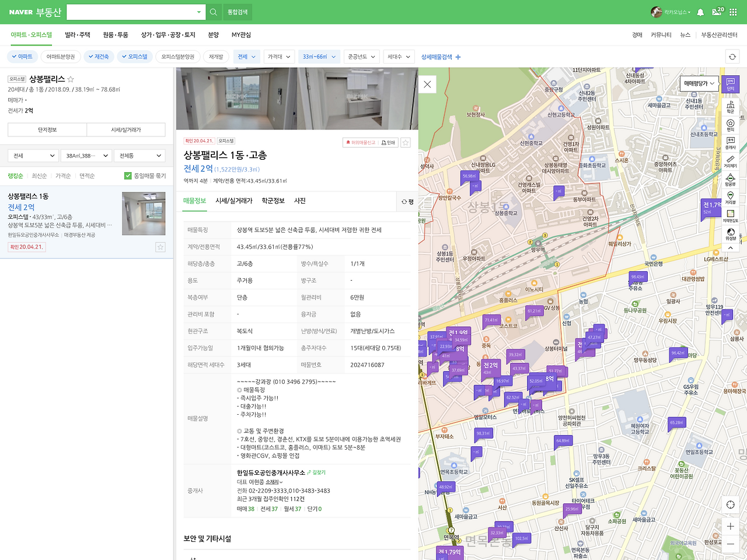Image resolution: width=747 pixels, height=560 pixels.
Task: Click the 단지정보 button
Action: tap(47, 130)
